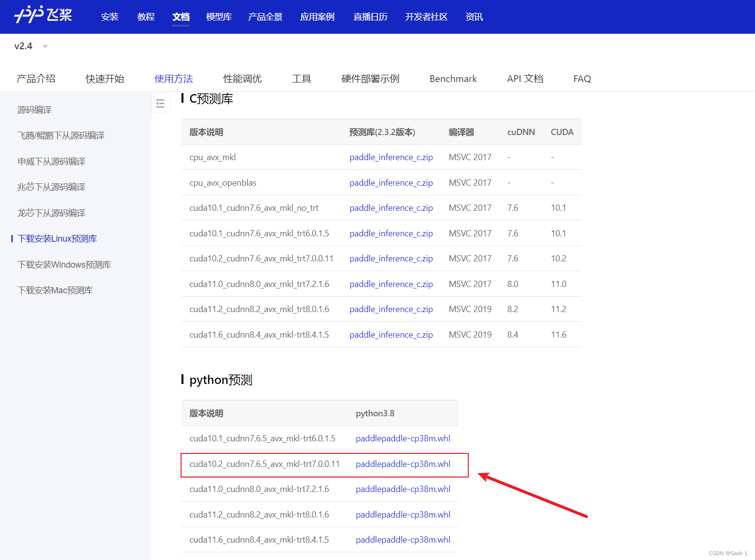Switch to the 性能调优 tab
Image resolution: width=755 pixels, height=560 pixels.
(242, 79)
